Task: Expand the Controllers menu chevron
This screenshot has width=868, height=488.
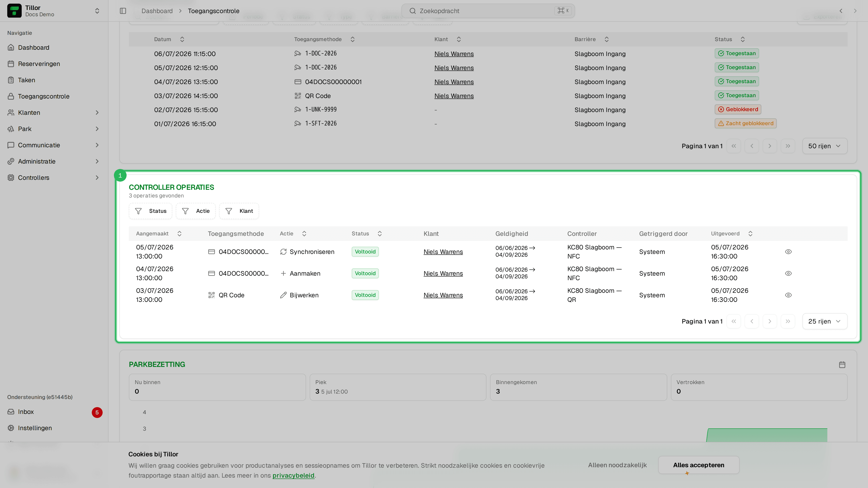Action: pos(97,178)
